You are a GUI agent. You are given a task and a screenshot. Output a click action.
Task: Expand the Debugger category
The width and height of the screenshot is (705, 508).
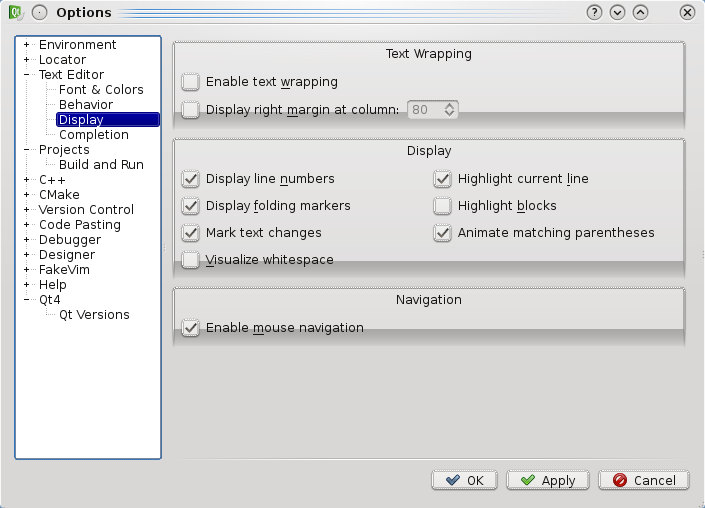click(27, 240)
